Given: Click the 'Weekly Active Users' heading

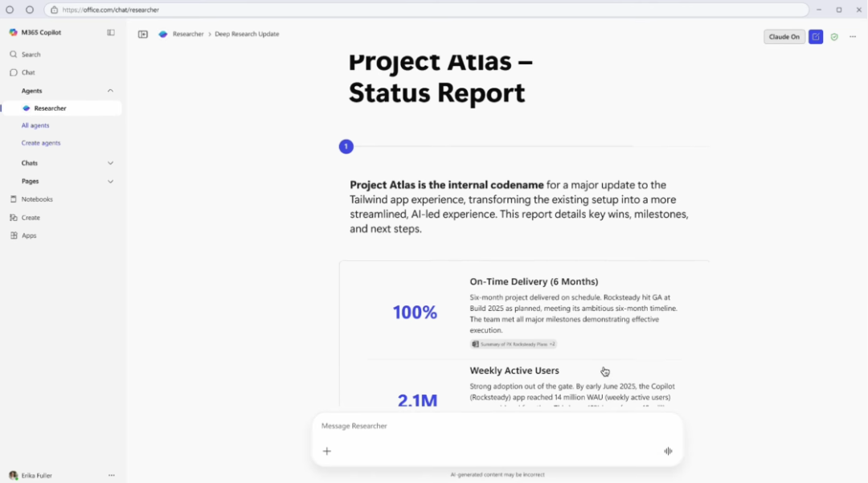Looking at the screenshot, I should 514,370.
